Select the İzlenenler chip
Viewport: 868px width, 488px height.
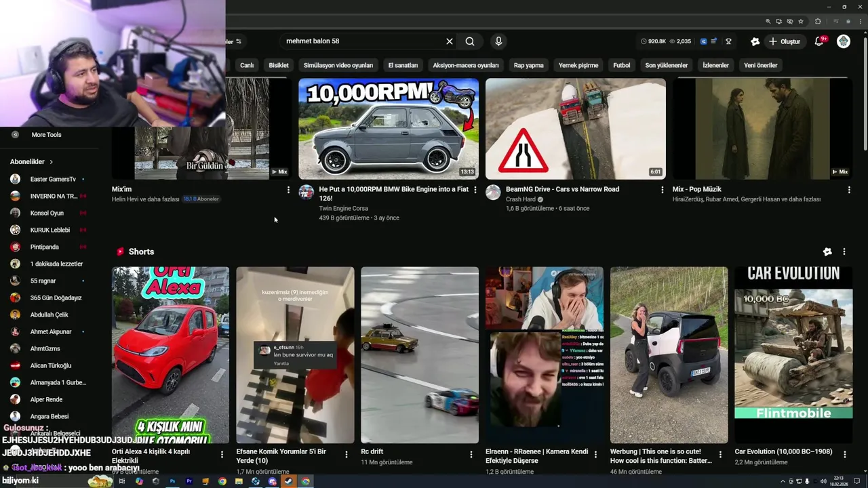[x=715, y=65]
